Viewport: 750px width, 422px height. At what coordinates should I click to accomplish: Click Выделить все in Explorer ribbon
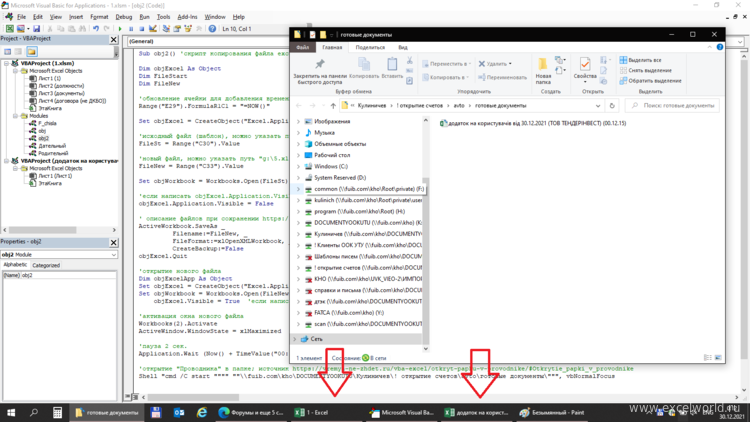(x=641, y=60)
